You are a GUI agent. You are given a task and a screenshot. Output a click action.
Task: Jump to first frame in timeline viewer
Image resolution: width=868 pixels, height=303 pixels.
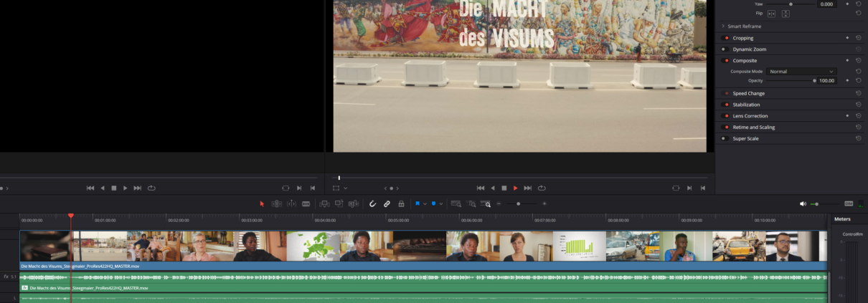pyautogui.click(x=481, y=188)
